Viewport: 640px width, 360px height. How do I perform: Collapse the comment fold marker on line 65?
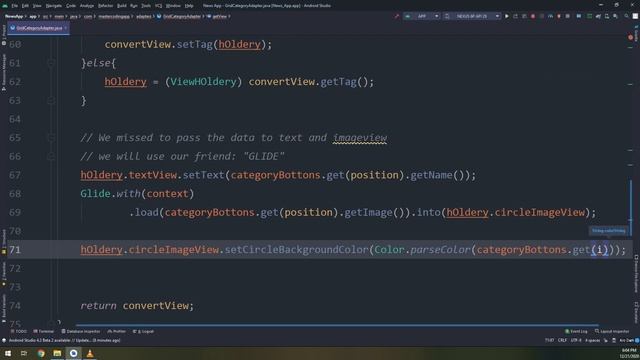coord(51,138)
